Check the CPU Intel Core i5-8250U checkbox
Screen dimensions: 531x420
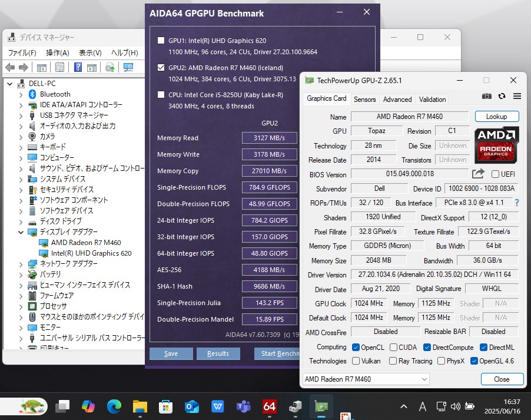click(161, 95)
